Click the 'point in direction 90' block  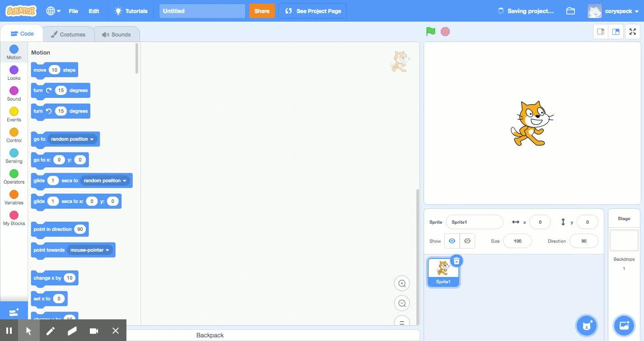[x=59, y=230]
